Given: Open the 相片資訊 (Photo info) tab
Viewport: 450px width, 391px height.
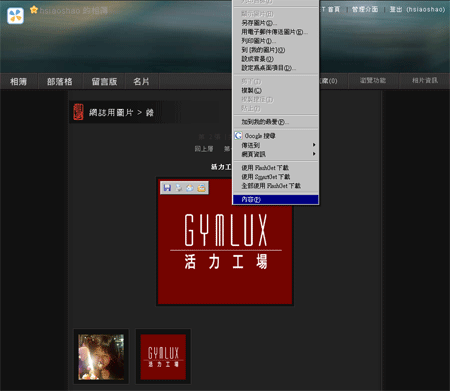Looking at the screenshot, I should click(x=425, y=81).
